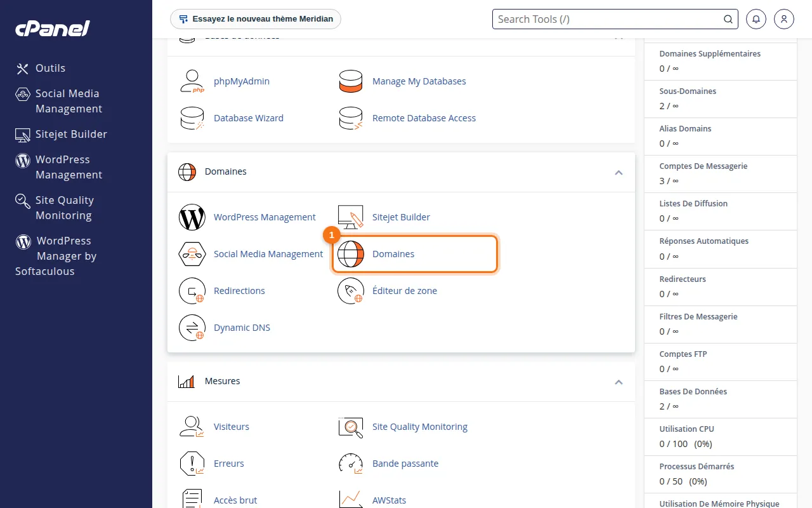Open the Database Wizard icon

click(192, 118)
